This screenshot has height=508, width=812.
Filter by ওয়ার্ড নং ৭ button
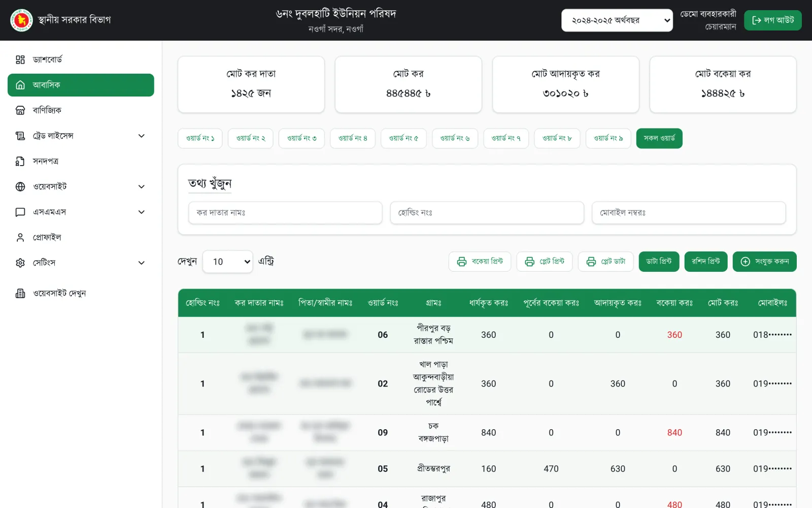point(506,138)
